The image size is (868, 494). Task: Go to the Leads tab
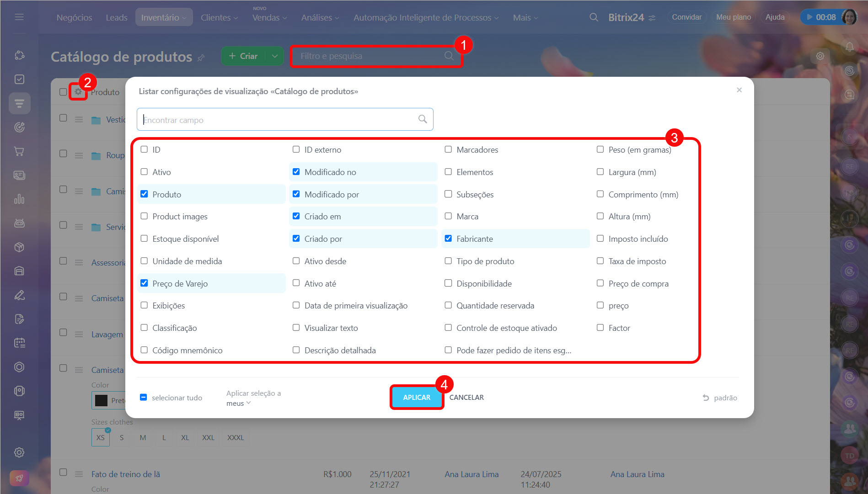coord(116,17)
